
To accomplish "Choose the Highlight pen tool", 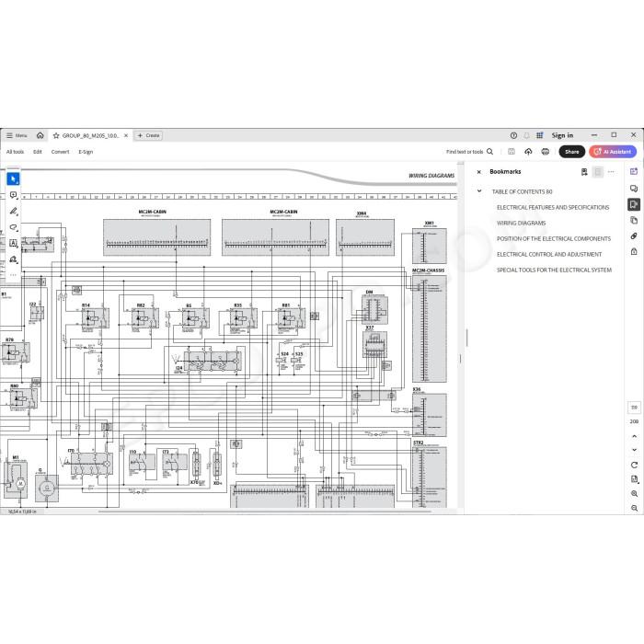I will click(13, 211).
